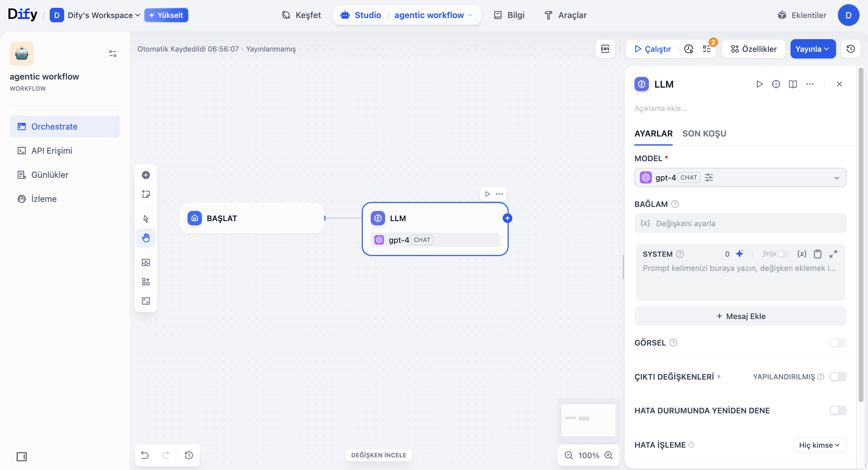Click the add note icon in canvas toolbar
The width and height of the screenshot is (868, 470).
point(146,194)
